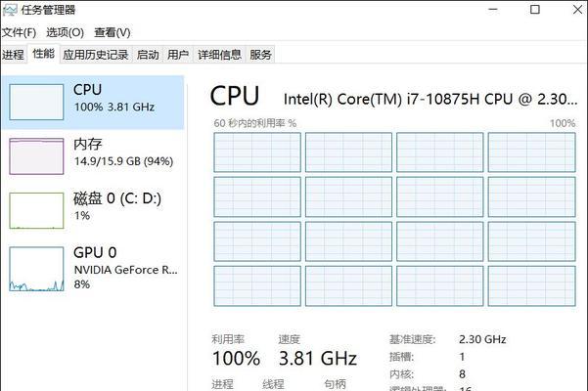
Task: Click the Intel Core i7-10875H CPU name text
Action: 430,99
